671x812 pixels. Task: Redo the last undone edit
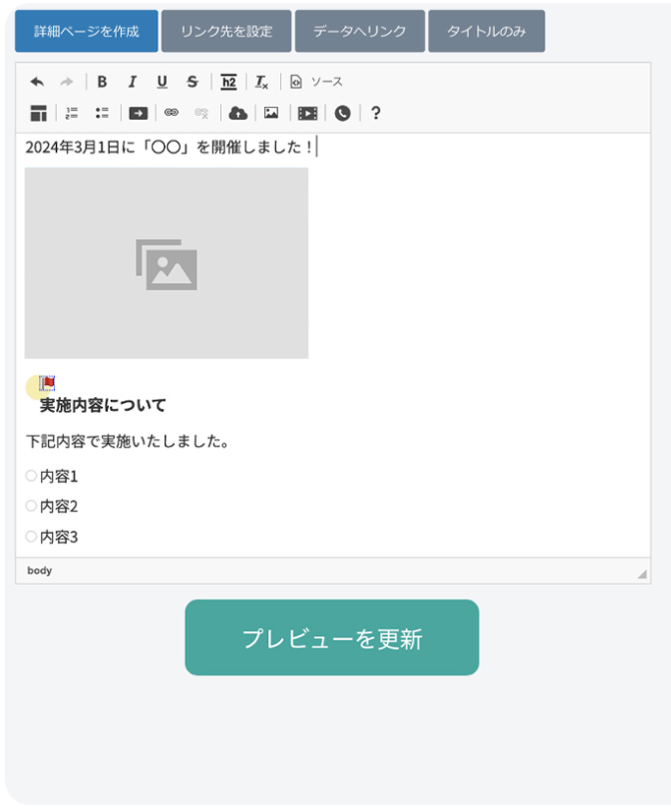point(67,82)
